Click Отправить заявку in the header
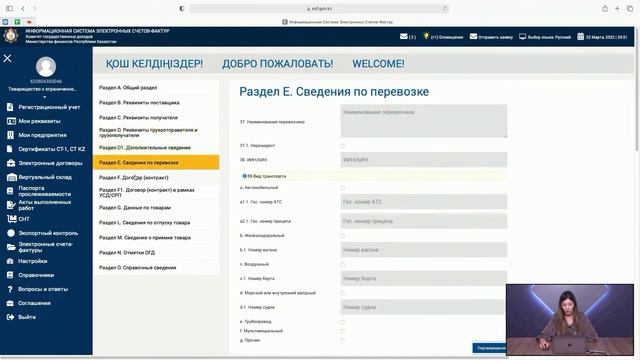The width and height of the screenshot is (640, 360). click(491, 37)
